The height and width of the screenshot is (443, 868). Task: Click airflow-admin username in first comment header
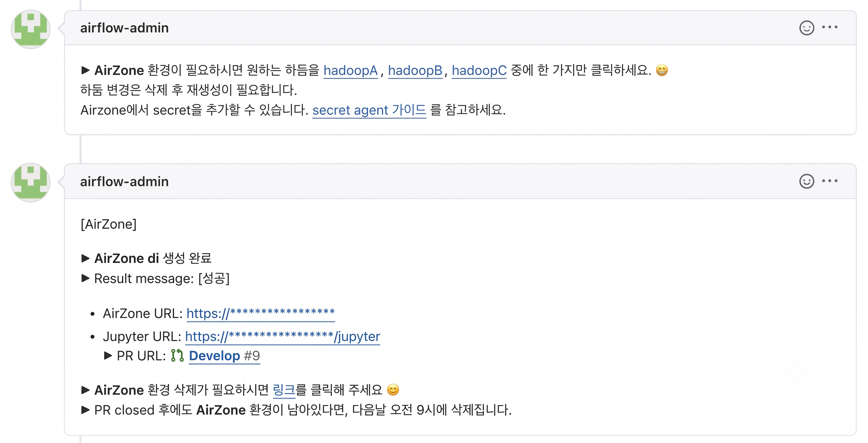pos(124,28)
